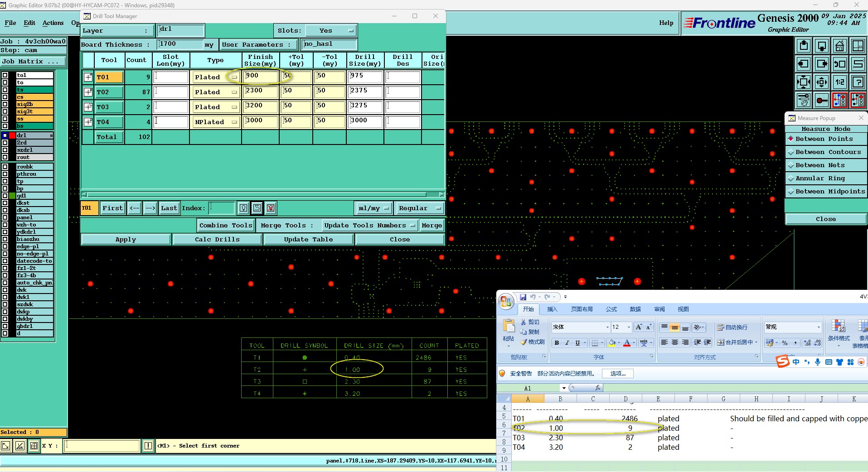
Task: Click the yellow fill color bucket in Excel
Action: pos(611,343)
